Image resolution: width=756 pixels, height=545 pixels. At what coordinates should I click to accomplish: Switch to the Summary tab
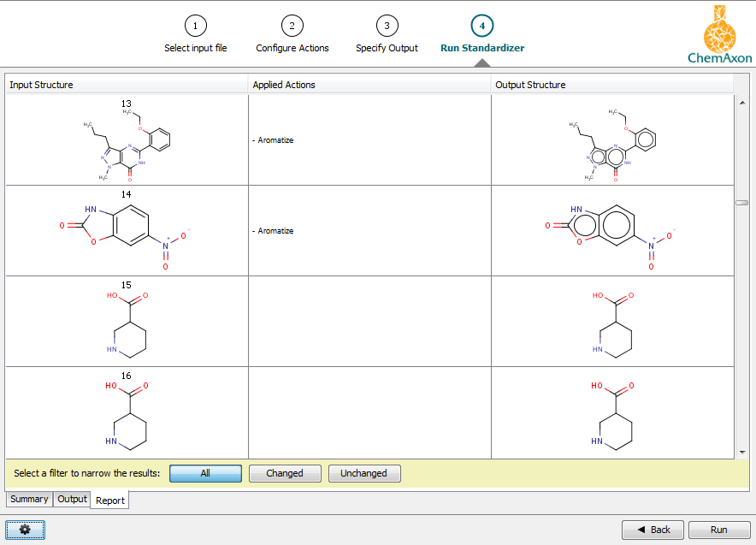28,499
